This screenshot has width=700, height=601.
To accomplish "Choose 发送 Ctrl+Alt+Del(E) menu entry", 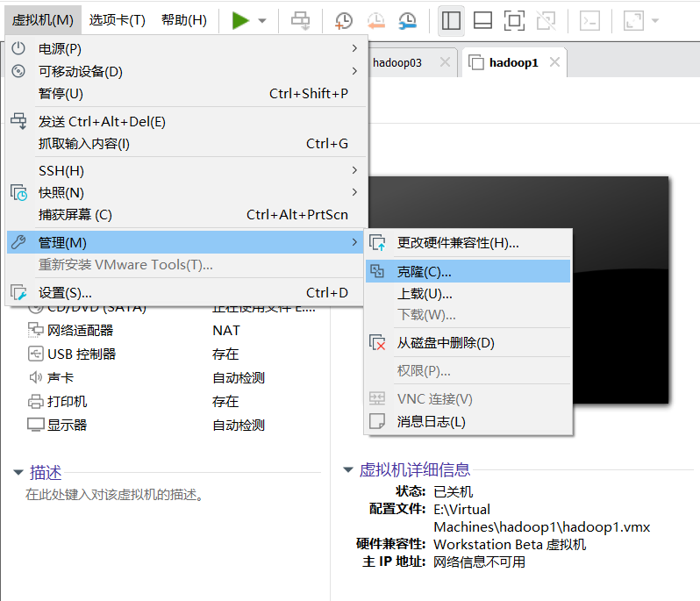I will 186,121.
